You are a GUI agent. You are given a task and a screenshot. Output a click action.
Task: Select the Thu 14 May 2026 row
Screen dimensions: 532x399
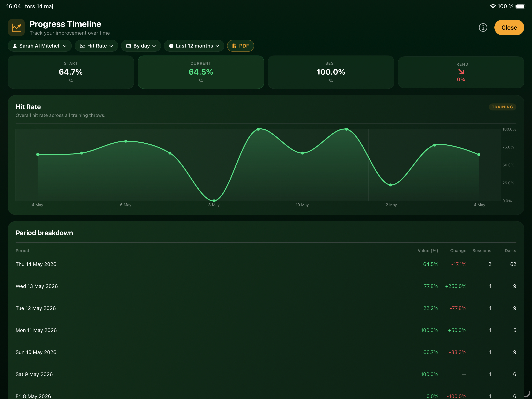266,264
